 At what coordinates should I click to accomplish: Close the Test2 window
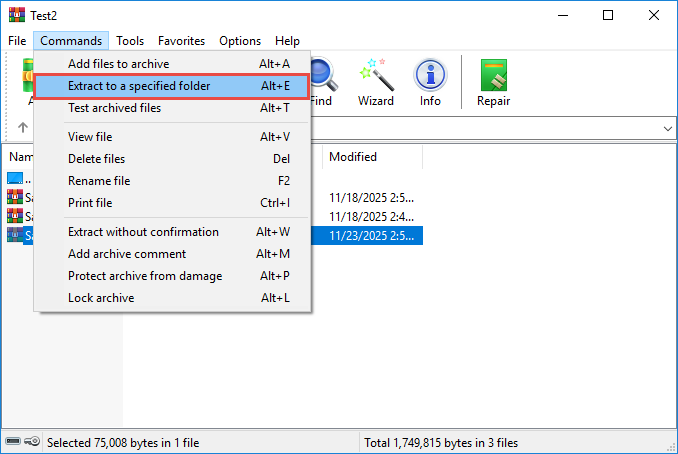click(x=654, y=15)
